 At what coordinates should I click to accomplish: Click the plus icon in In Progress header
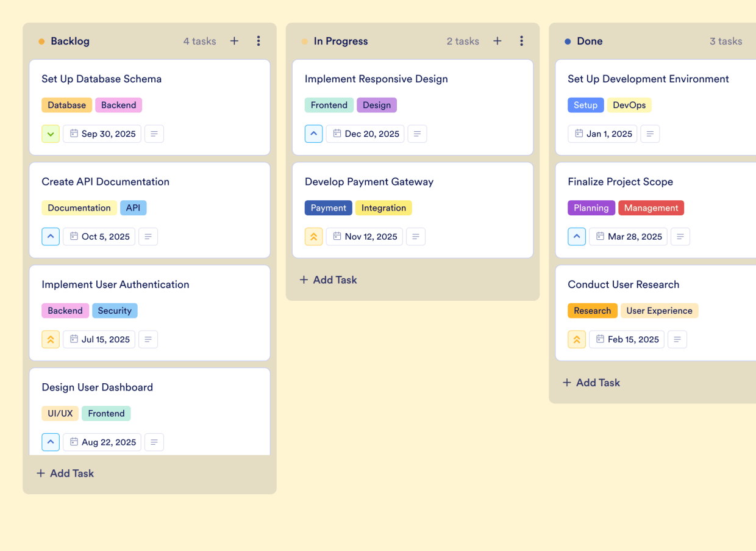[x=497, y=41]
